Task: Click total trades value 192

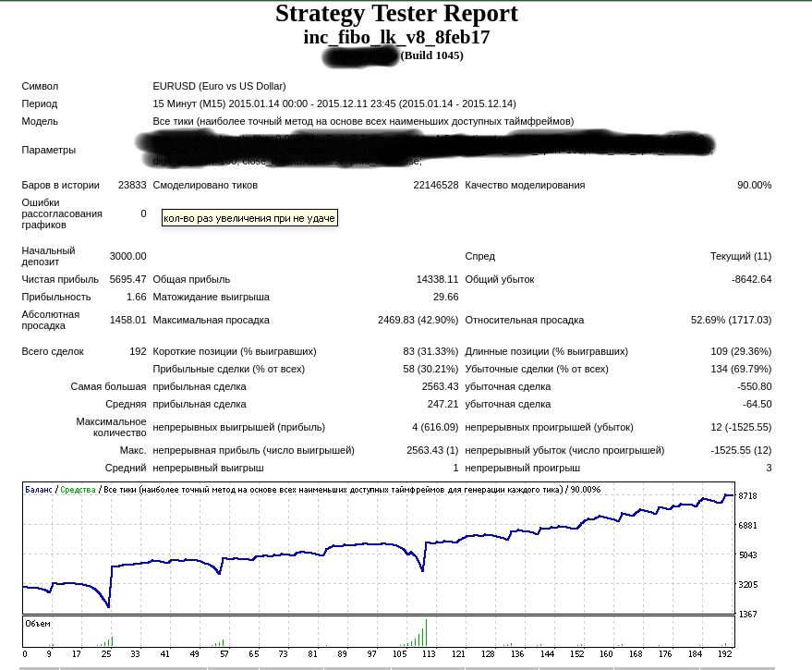Action: point(138,351)
